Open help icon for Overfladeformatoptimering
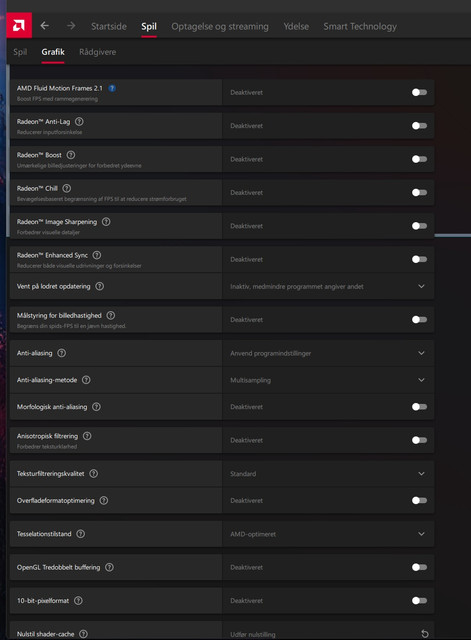This screenshot has height=640, width=471. (104, 500)
